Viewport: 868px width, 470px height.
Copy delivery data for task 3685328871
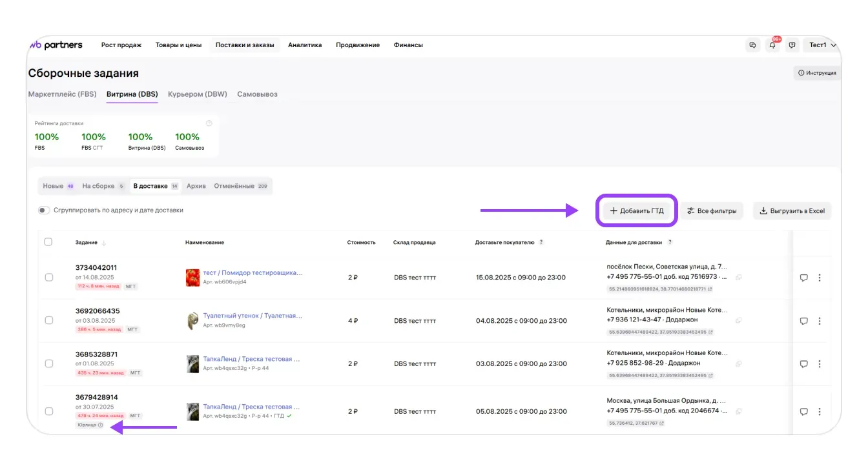(739, 363)
